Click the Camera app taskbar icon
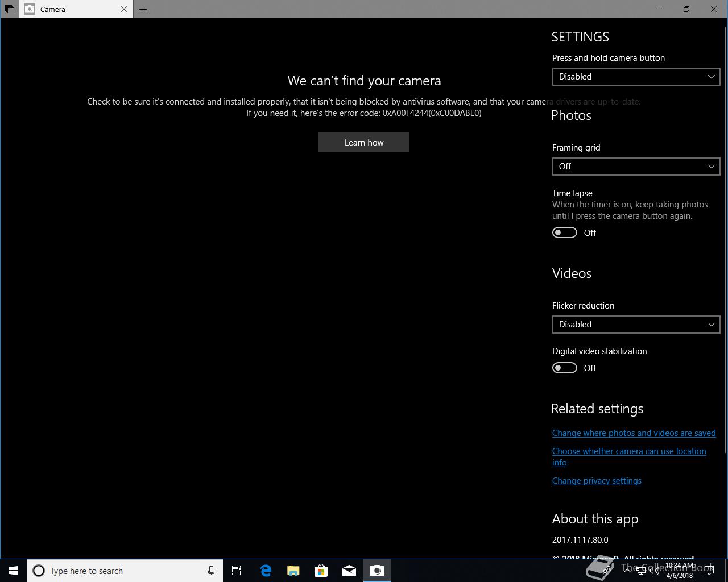The image size is (728, 582). [377, 571]
